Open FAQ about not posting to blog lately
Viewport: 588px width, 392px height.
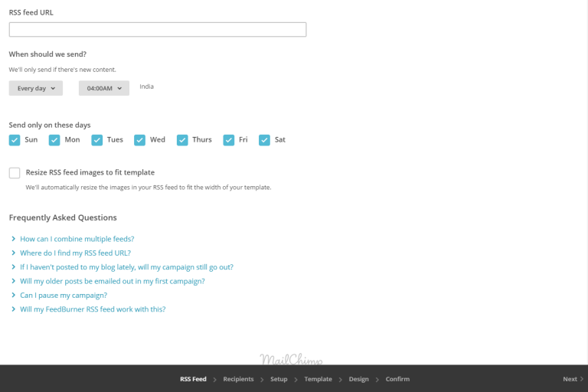click(x=126, y=267)
